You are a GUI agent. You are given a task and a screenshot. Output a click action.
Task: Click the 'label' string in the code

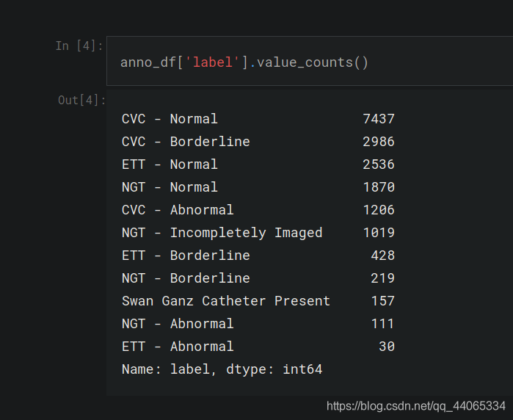(x=213, y=62)
